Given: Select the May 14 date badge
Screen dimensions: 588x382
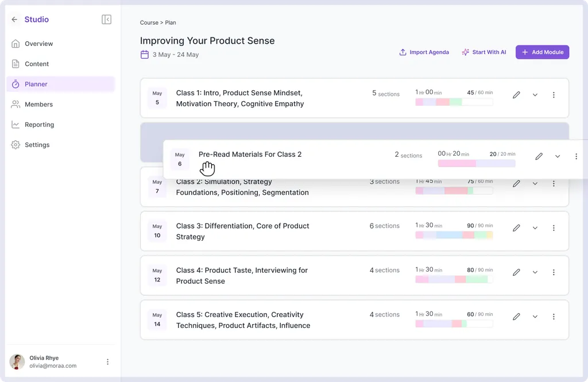Looking at the screenshot, I should (157, 319).
